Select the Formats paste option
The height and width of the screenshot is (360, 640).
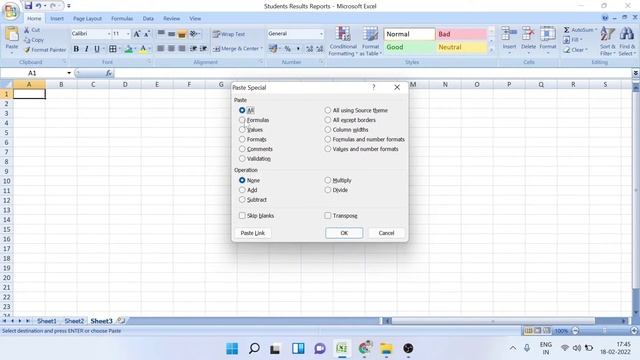(242, 139)
